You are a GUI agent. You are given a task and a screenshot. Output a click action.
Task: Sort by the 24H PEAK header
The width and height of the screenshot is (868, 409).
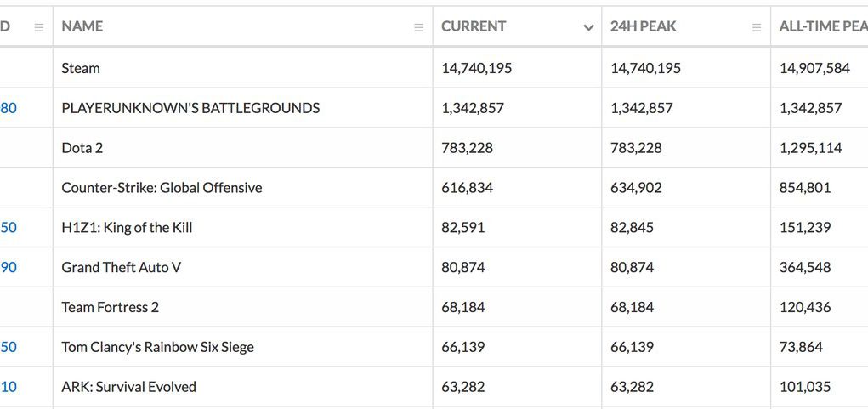[644, 26]
